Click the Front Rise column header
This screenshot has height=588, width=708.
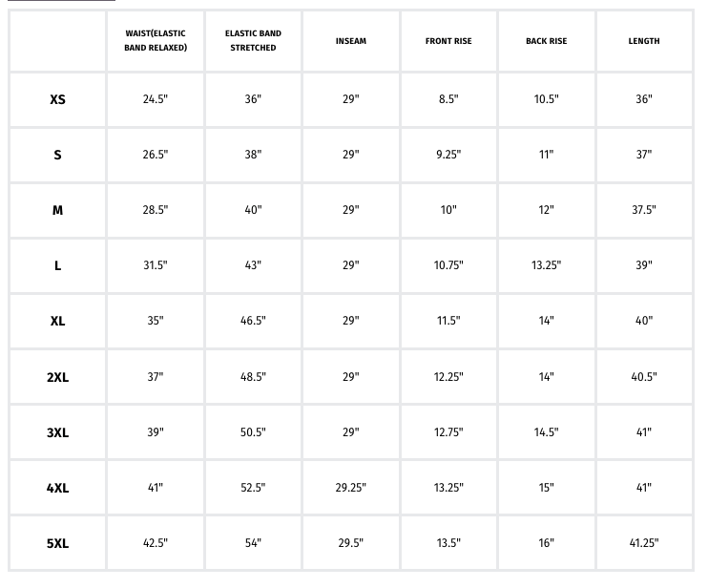tap(448, 41)
